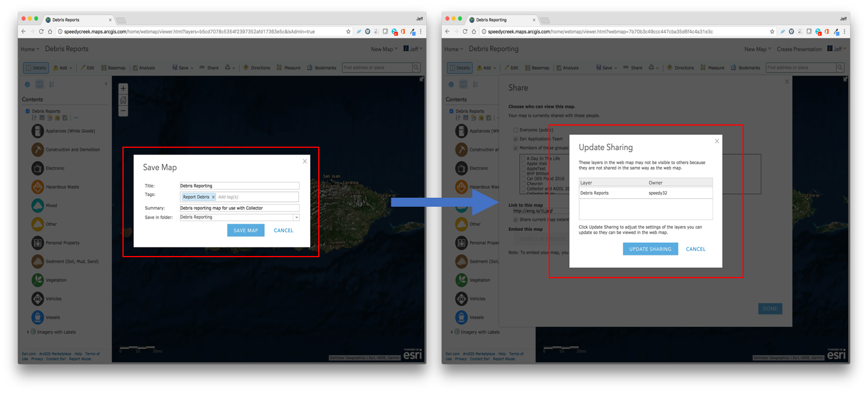Click Find address or place, Update Sharing window
The height and width of the screenshot is (393, 868).
[800, 68]
